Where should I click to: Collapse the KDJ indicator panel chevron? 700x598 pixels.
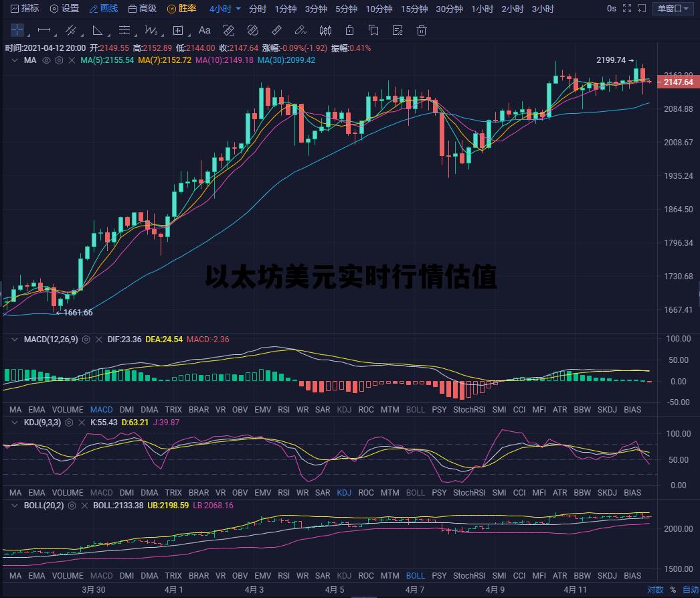click(x=15, y=423)
